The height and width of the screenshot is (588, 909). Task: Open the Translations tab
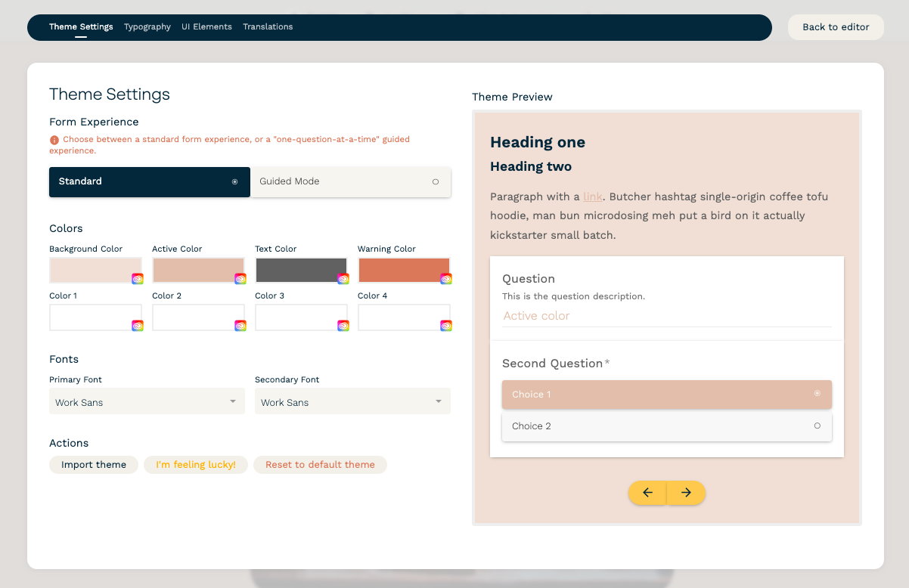pos(268,26)
